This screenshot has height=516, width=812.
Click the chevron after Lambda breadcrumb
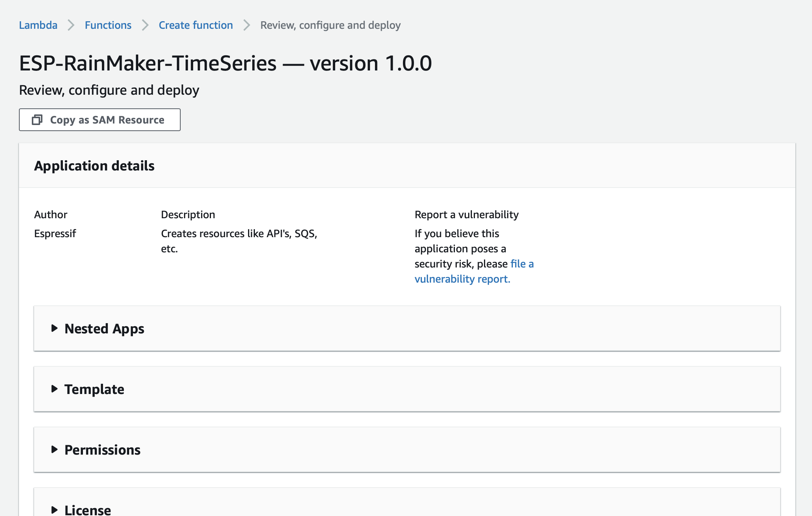[x=71, y=25]
